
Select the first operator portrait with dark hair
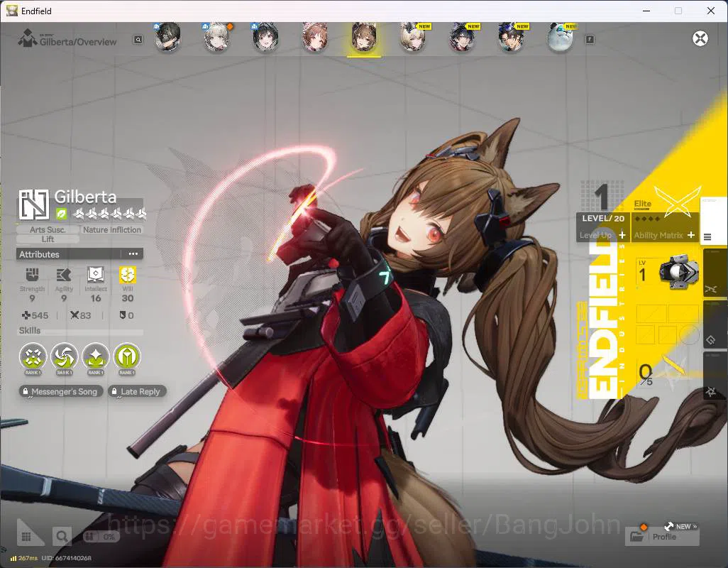click(167, 37)
